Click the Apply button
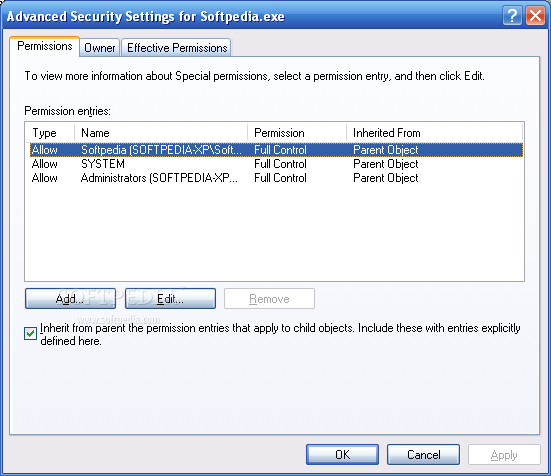Image resolution: width=551 pixels, height=476 pixels. (504, 455)
